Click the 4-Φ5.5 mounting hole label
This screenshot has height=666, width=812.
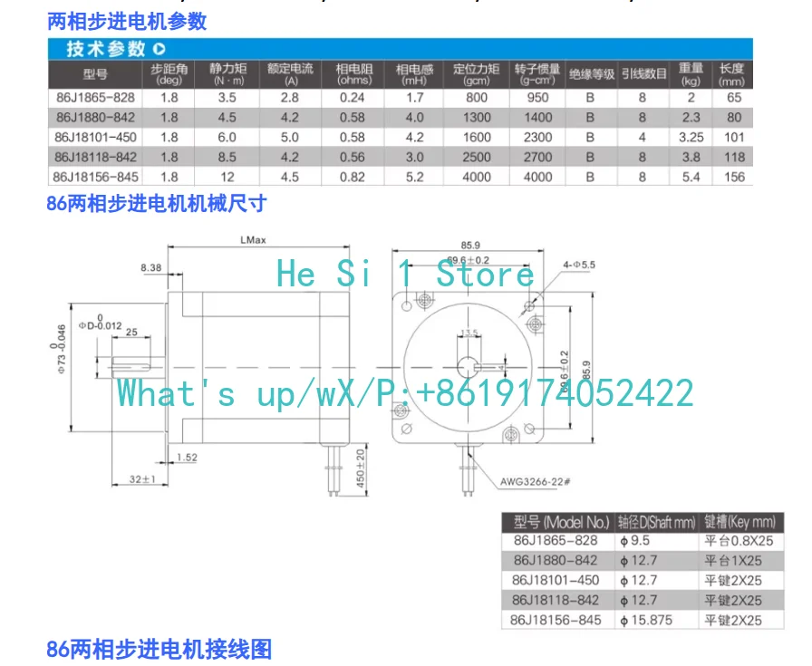tap(579, 265)
